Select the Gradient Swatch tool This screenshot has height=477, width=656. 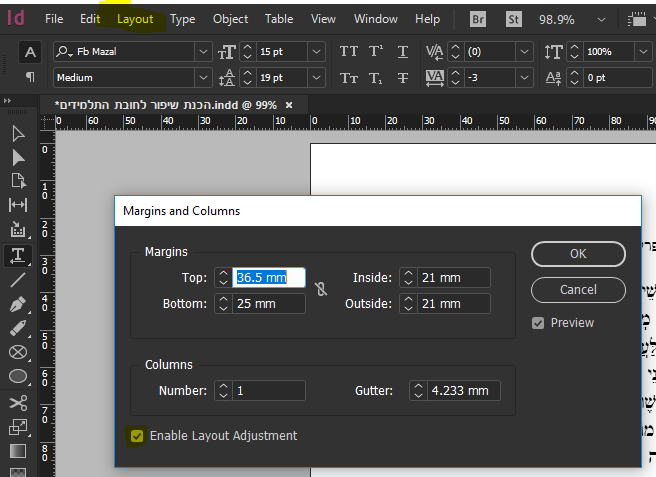18,451
